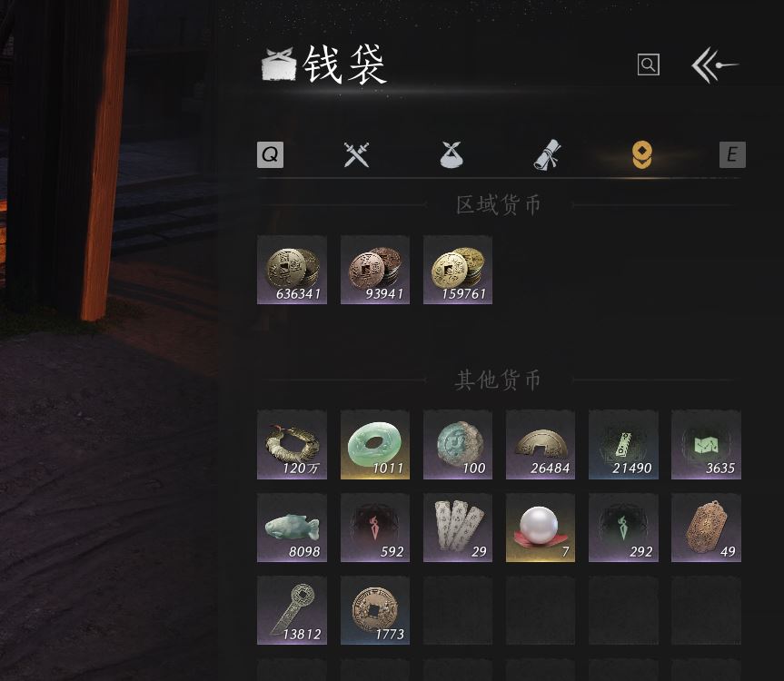784x681 pixels.
Task: Select the gold coin currency tab
Action: (x=641, y=154)
